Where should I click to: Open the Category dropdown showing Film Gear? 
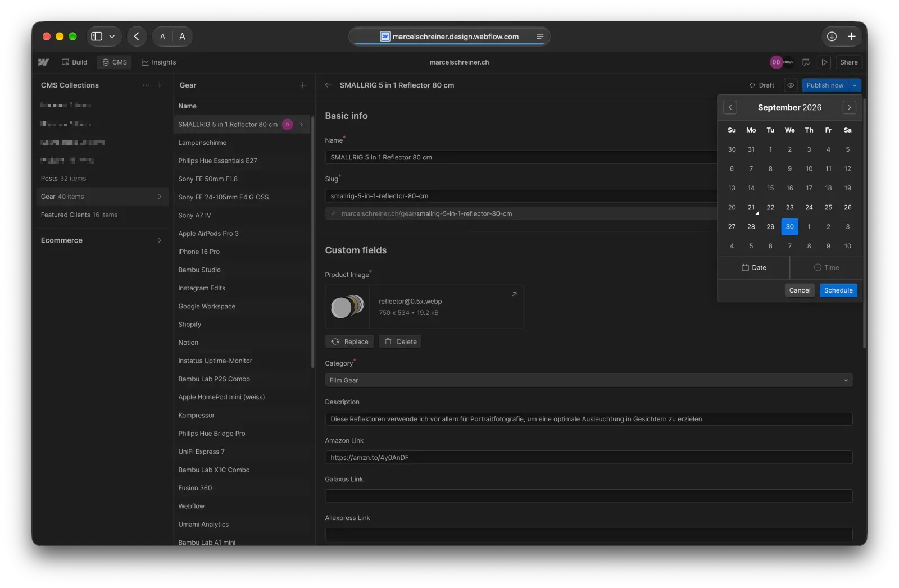click(x=588, y=380)
